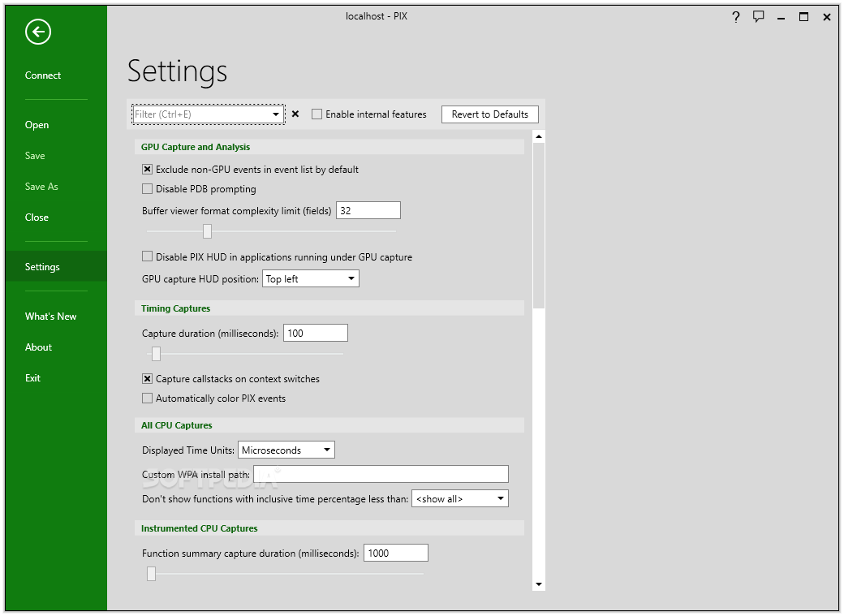Click the capture duration slider thumb
The height and width of the screenshot is (616, 844).
[156, 354]
